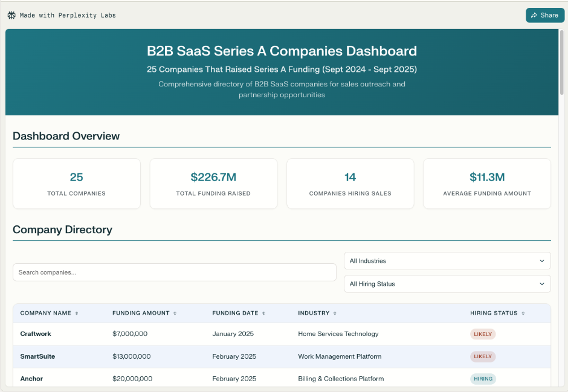Sort by Hiring Status column arrows
This screenshot has width=568, height=392.
point(523,313)
